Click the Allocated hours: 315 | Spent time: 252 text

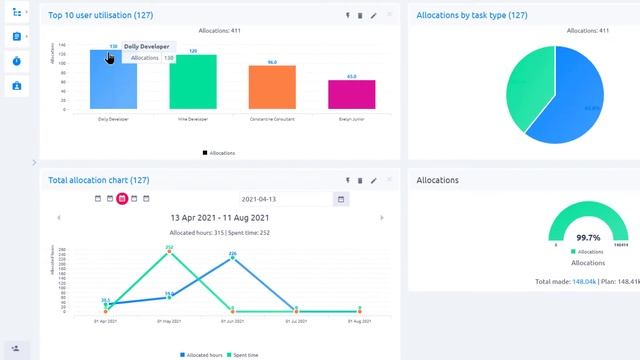point(220,233)
